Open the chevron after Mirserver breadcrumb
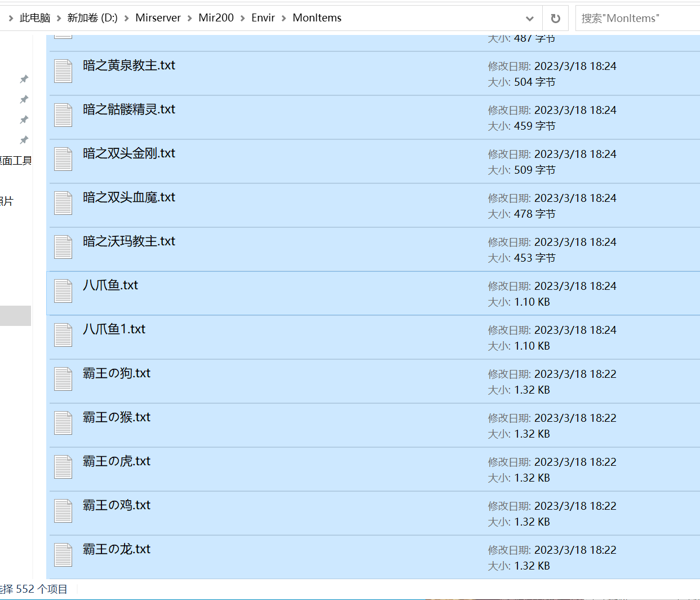This screenshot has width=700, height=600. pyautogui.click(x=190, y=18)
